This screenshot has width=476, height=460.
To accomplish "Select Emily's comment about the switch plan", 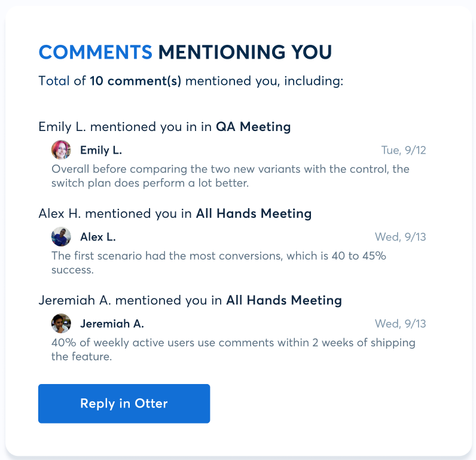I will [x=230, y=176].
